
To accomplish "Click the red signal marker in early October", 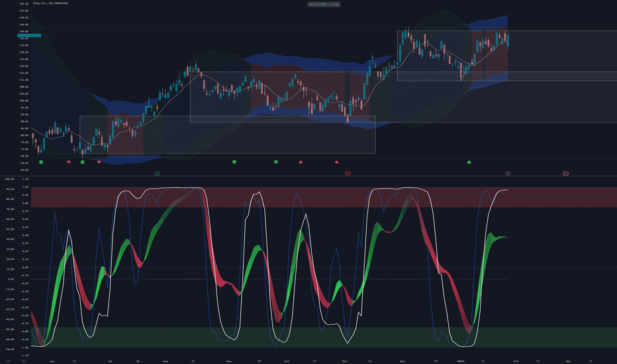I will tap(301, 162).
